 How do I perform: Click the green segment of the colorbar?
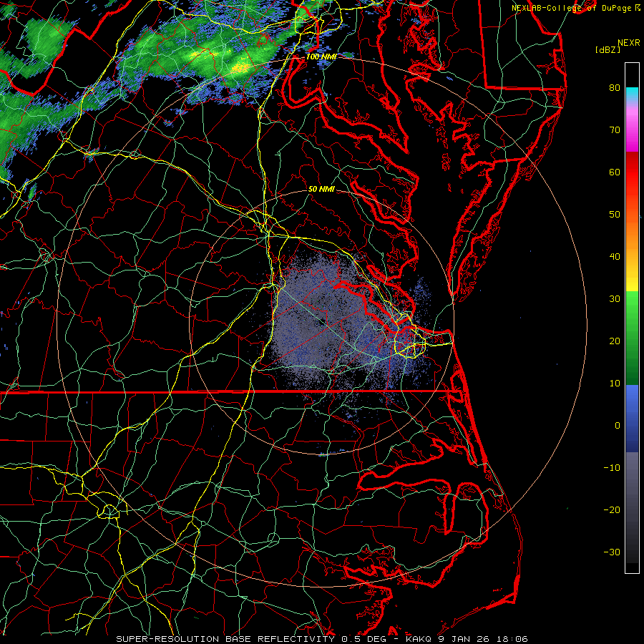coord(632,338)
